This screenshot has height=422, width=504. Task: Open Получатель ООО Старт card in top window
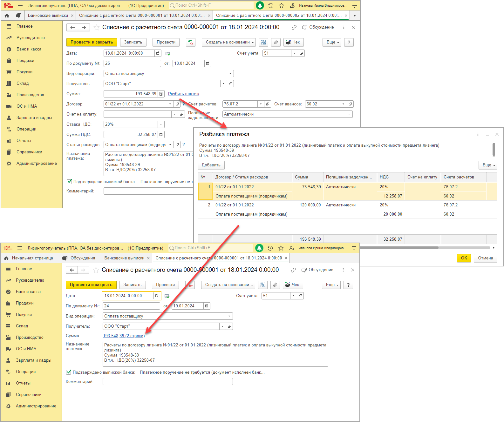coord(231,84)
